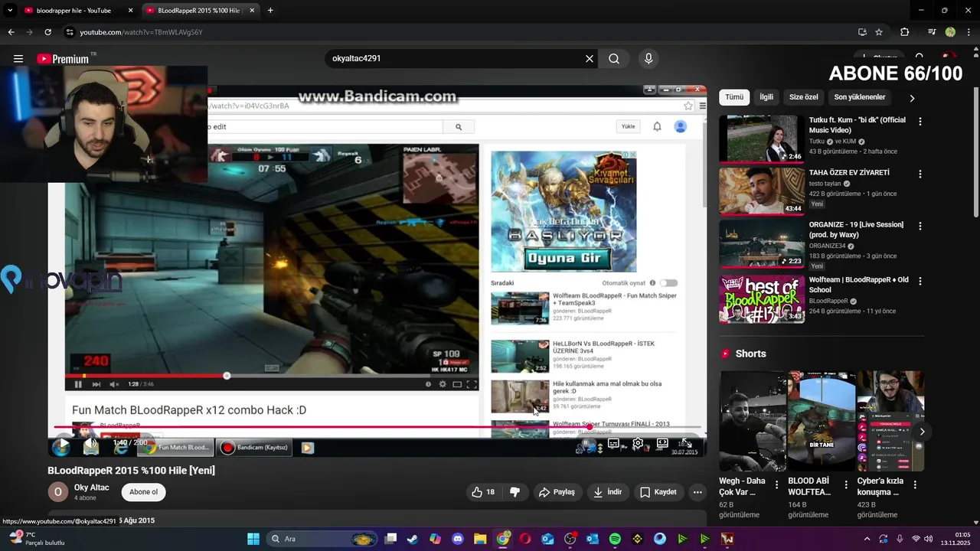The image size is (980, 551).
Task: Open browser media controls icon
Action: coord(932,32)
